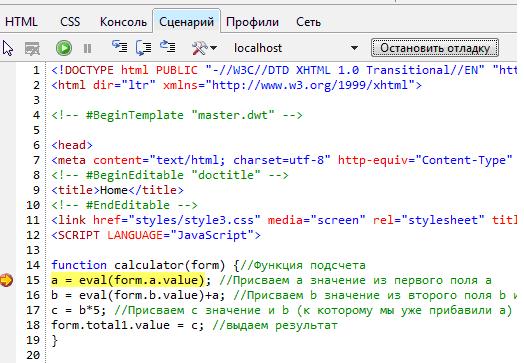Click the '<title>Home</title>' line
524x363 pixels.
117,190
